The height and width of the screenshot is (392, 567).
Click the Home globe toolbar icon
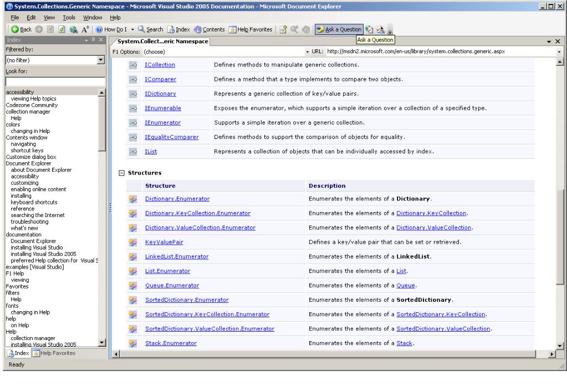74,30
